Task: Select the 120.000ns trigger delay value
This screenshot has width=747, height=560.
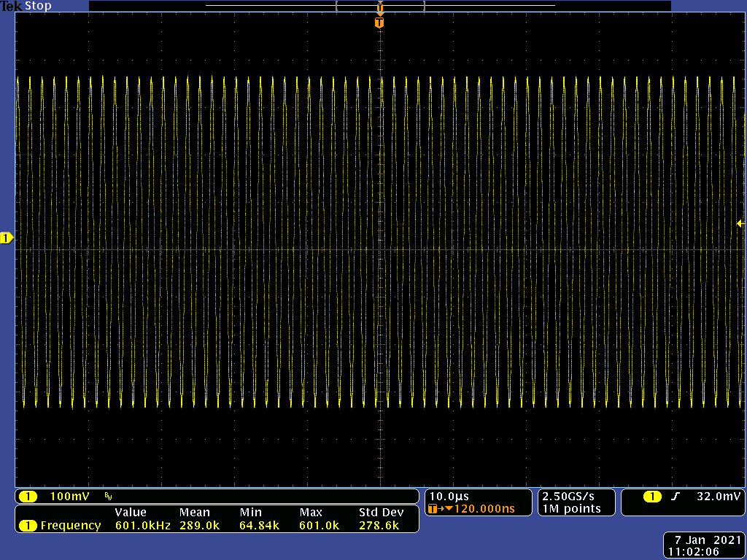Action: point(484,509)
